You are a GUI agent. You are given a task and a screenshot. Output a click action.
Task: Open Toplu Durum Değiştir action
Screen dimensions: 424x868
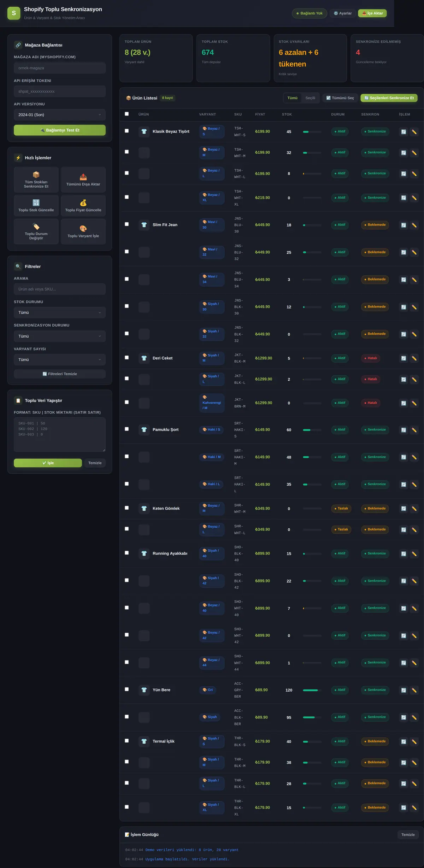tap(36, 231)
